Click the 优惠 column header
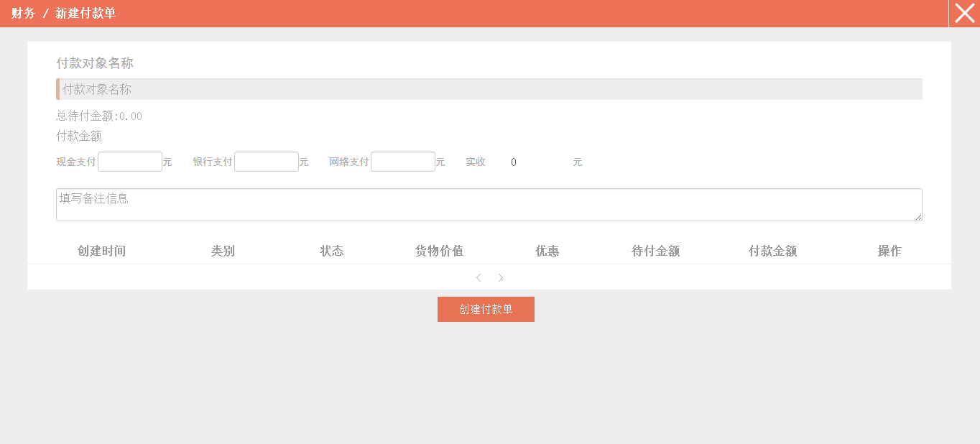 point(547,251)
